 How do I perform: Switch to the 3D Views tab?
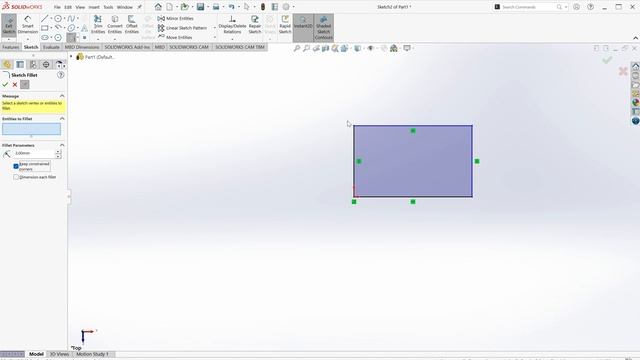click(60, 354)
